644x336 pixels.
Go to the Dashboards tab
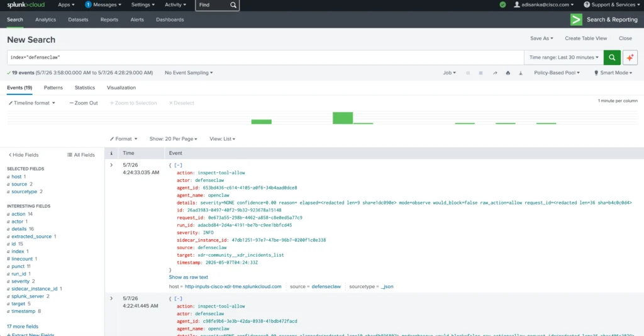point(170,20)
